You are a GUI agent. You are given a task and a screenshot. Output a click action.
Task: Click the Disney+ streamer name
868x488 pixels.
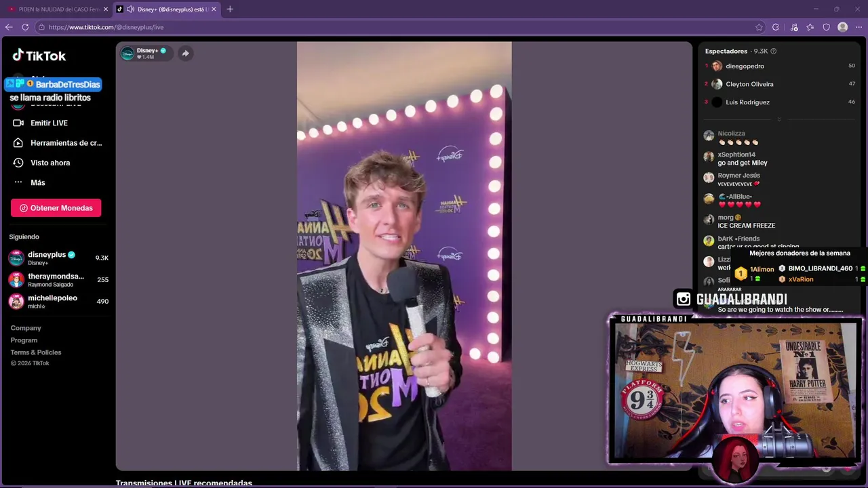147,50
